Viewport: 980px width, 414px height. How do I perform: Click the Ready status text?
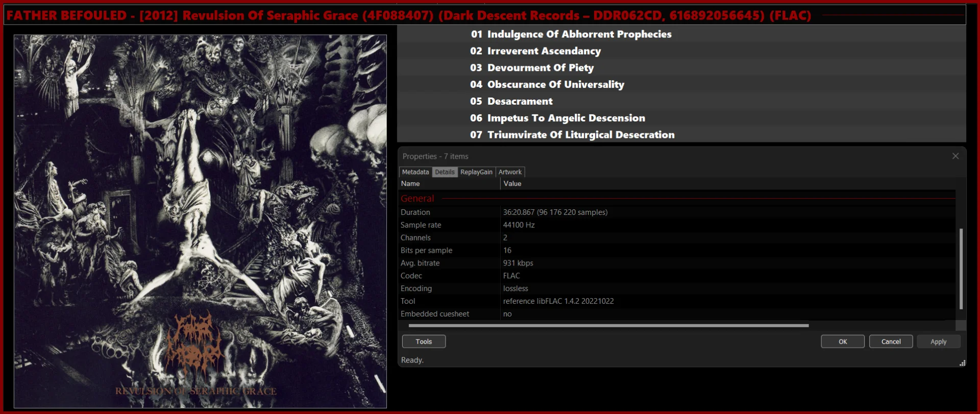(412, 360)
